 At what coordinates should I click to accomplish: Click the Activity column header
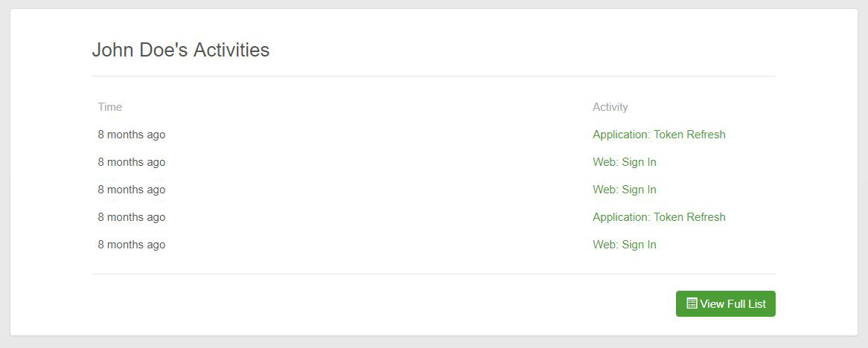click(x=610, y=107)
